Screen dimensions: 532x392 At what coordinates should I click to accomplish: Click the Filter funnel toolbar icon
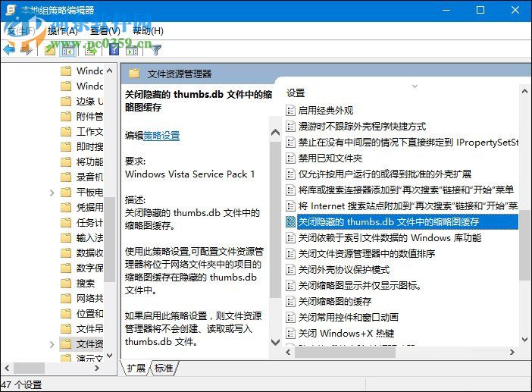pyautogui.click(x=155, y=50)
